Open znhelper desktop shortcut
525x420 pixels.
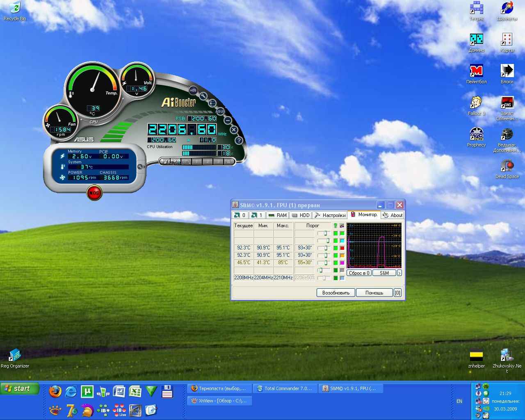pyautogui.click(x=476, y=358)
